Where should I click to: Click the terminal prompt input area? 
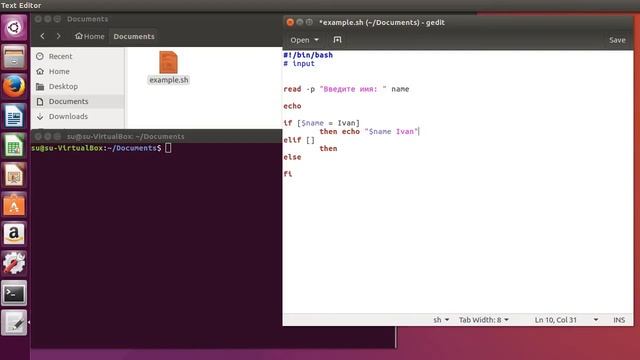(168, 148)
